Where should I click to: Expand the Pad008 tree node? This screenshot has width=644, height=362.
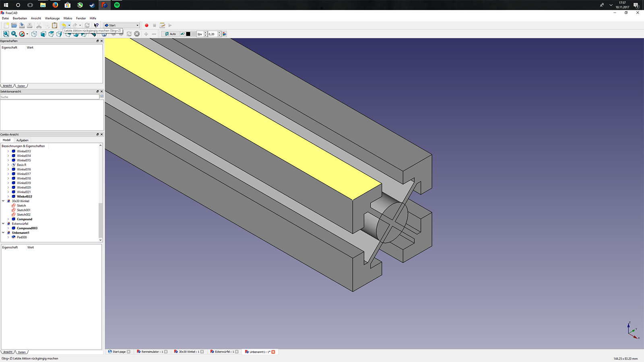pyautogui.click(x=8, y=237)
